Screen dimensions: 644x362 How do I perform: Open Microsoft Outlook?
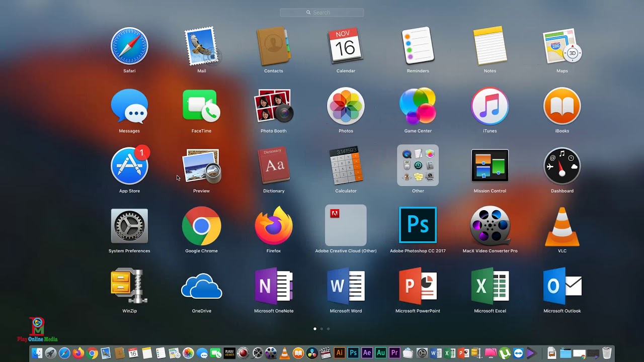point(562,286)
